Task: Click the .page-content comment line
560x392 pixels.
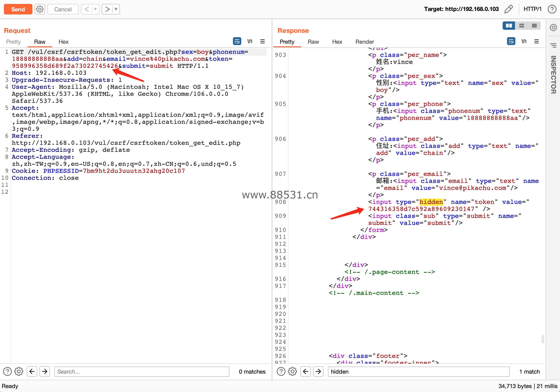Action: click(389, 272)
